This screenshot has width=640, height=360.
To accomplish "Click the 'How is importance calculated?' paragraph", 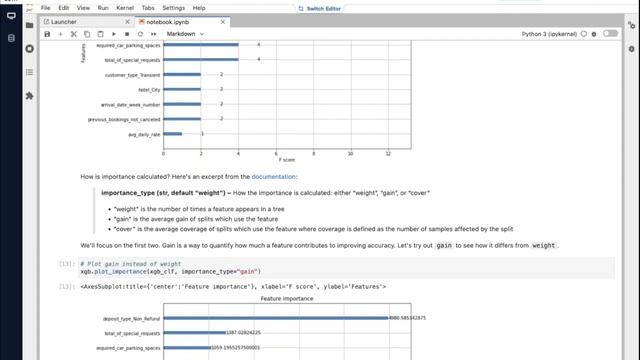I will pos(189,177).
